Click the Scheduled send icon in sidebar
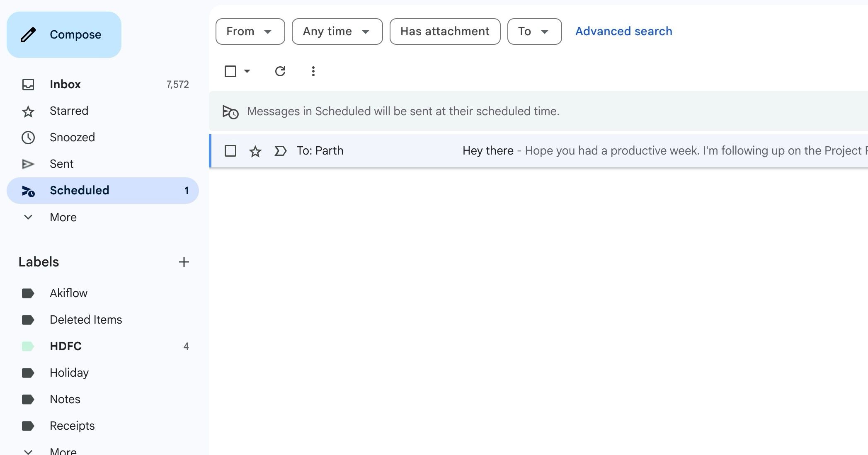Image resolution: width=868 pixels, height=455 pixels. 28,191
